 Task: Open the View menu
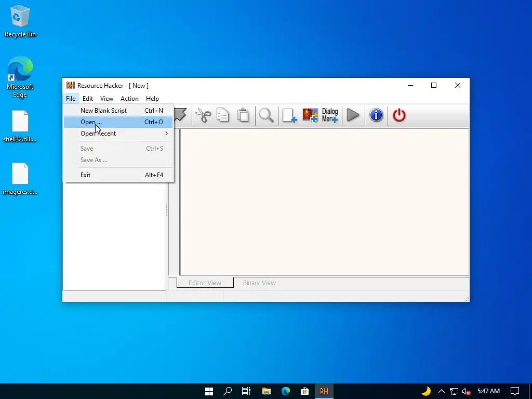pyautogui.click(x=107, y=99)
